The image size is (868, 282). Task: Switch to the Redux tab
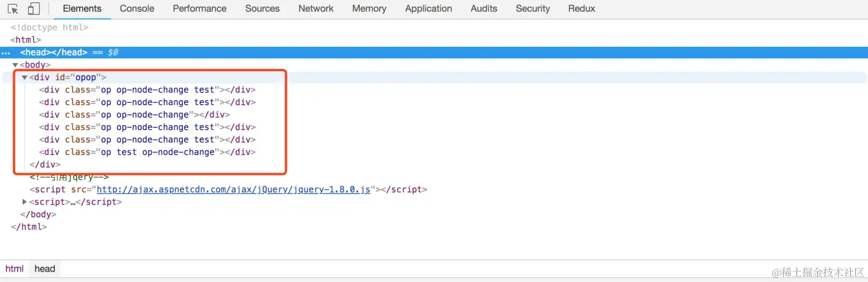[582, 9]
